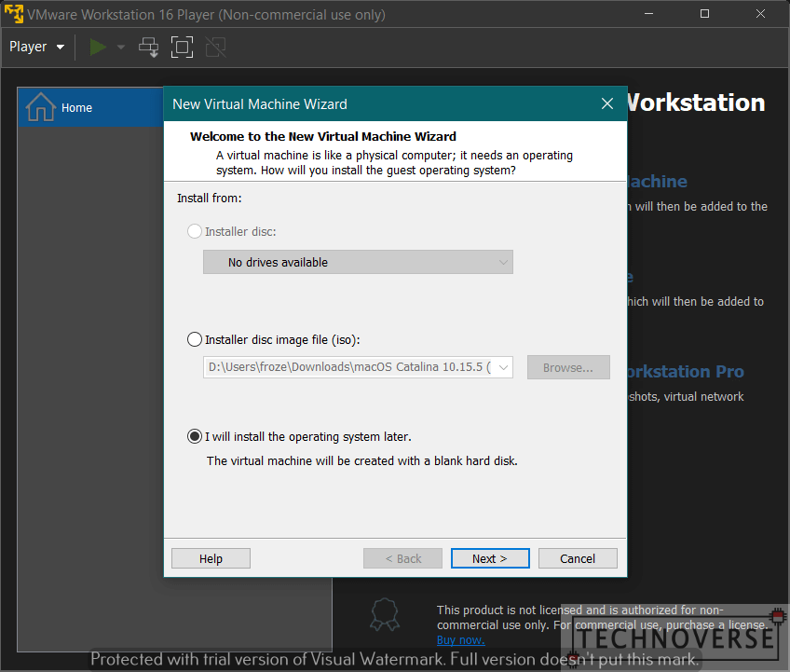Click the VMware logo in the title bar
790x672 pixels.
tap(14, 14)
